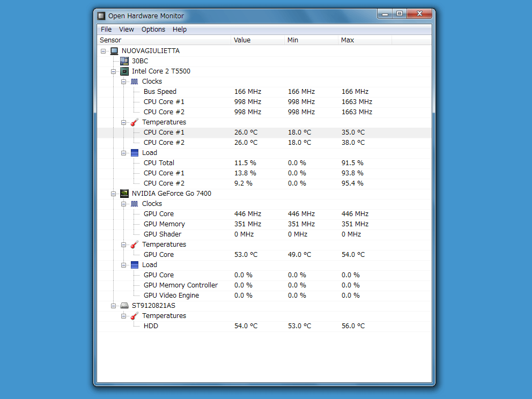Select CPU Core #1 under Temperatures
532x399 pixels.
tap(264, 132)
